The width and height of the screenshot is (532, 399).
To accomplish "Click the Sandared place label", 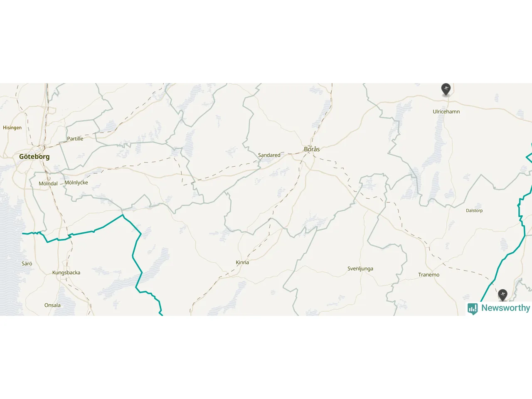I will click(269, 155).
